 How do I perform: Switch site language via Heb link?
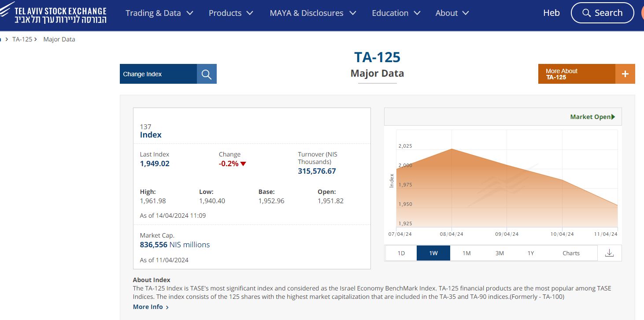tap(551, 13)
